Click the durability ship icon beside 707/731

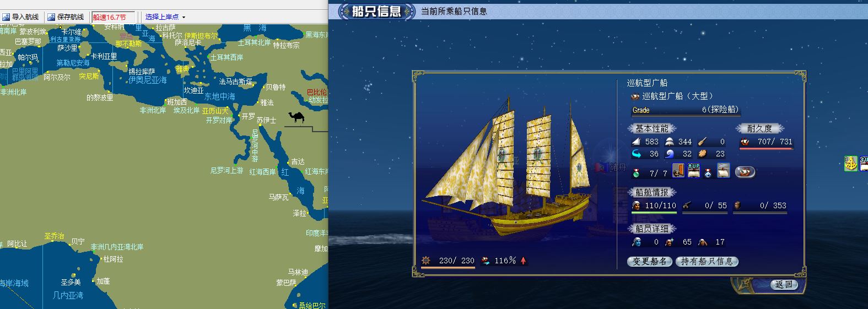tap(746, 142)
